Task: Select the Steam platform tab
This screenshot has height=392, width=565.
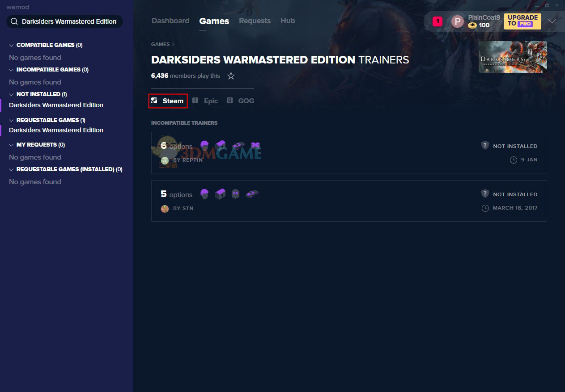Action: click(168, 101)
